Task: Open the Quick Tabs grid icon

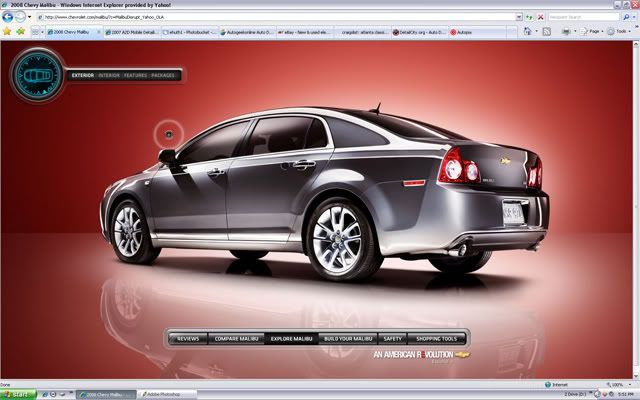Action: (x=36, y=32)
